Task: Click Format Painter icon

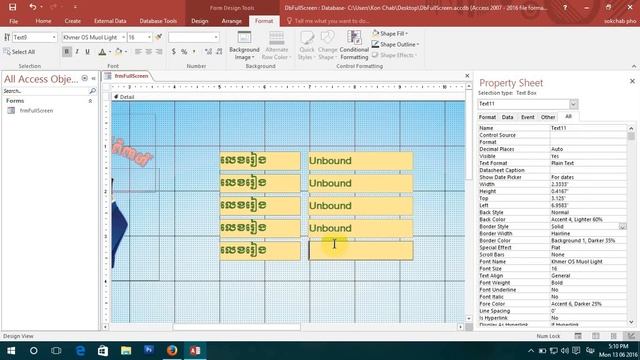Action: [159, 37]
